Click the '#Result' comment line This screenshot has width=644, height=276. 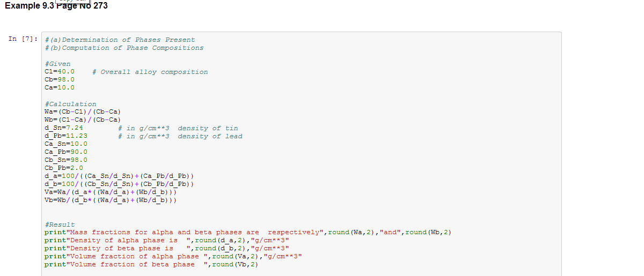tap(60, 225)
